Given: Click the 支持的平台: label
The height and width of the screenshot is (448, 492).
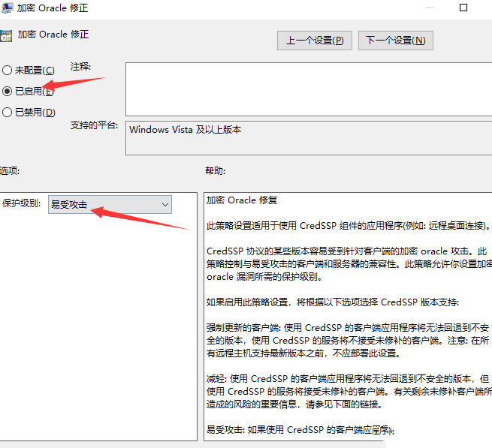Looking at the screenshot, I should [x=94, y=125].
